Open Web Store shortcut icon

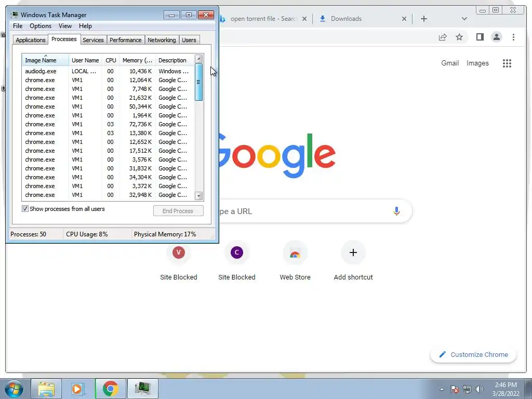tap(295, 253)
